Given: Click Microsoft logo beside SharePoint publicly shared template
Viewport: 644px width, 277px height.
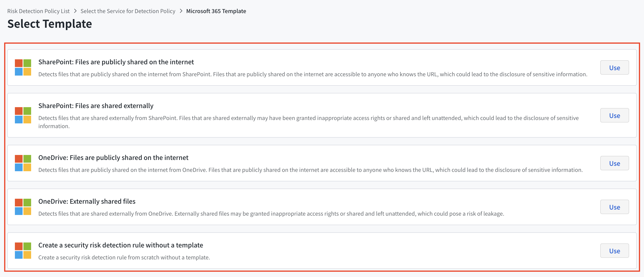Looking at the screenshot, I should click(23, 67).
